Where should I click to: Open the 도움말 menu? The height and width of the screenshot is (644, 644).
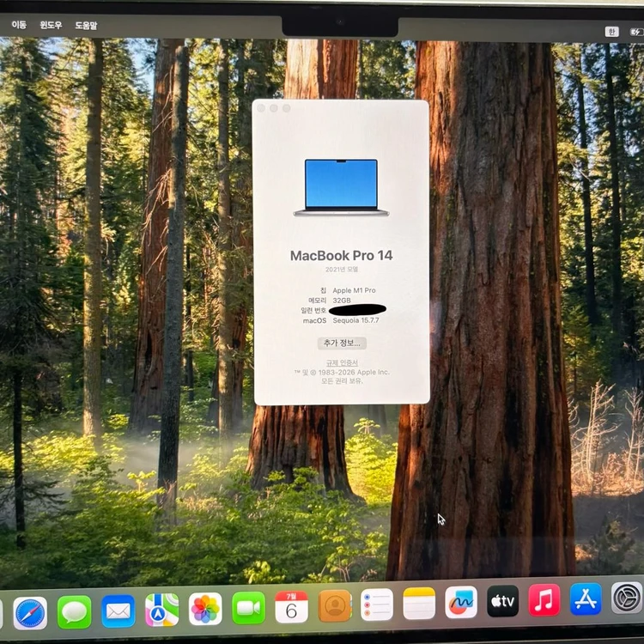86,26
